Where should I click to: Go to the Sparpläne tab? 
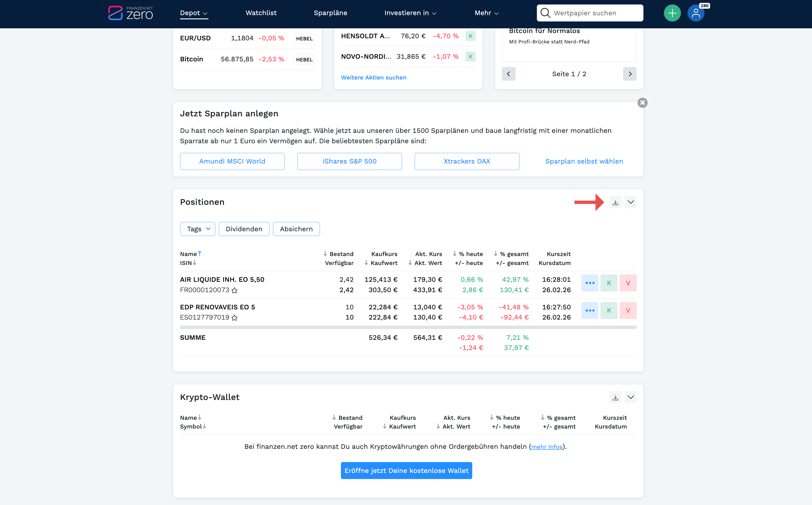pyautogui.click(x=330, y=13)
